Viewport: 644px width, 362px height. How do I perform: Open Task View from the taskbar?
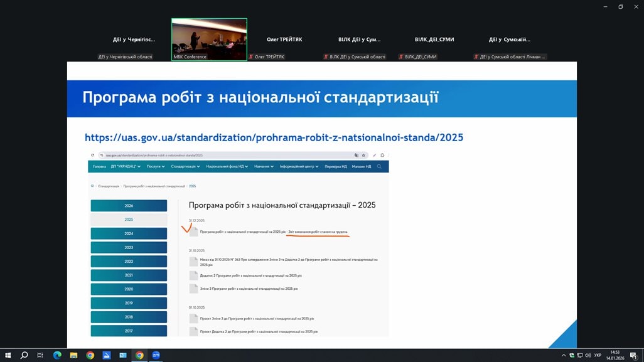click(x=41, y=355)
